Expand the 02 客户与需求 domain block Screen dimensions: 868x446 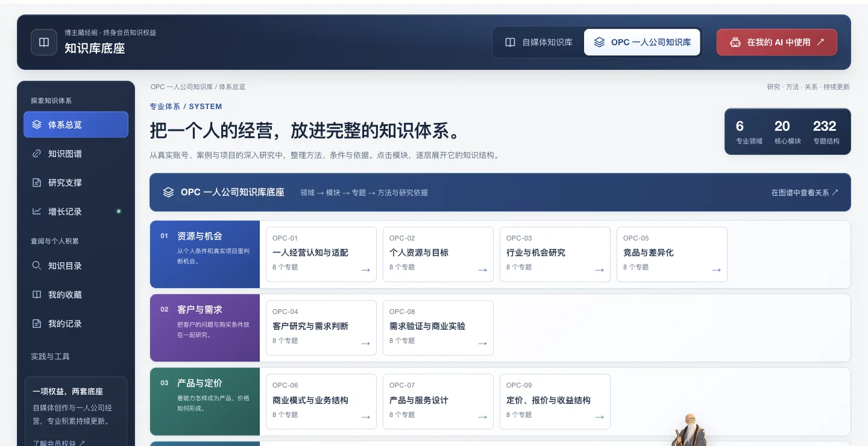pos(205,328)
